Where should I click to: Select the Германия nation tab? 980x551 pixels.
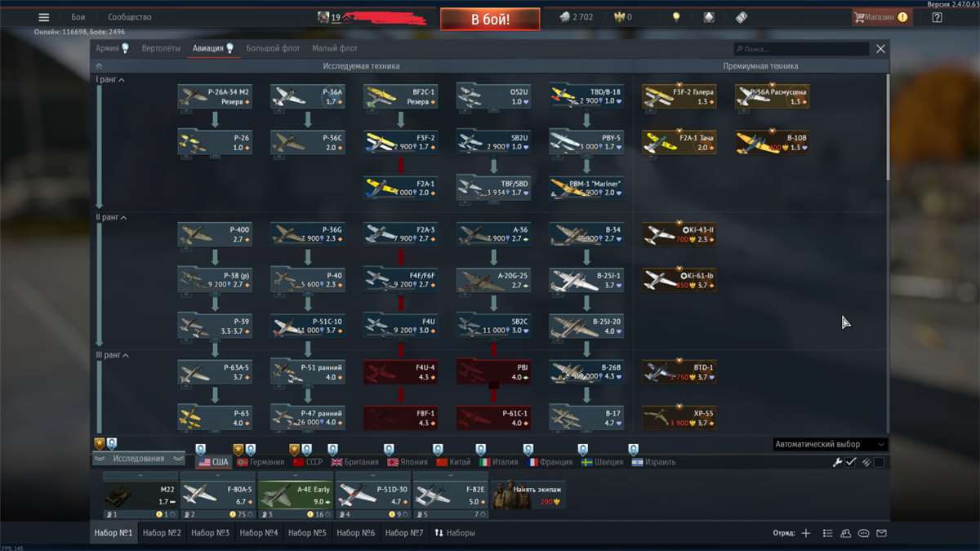pos(260,462)
